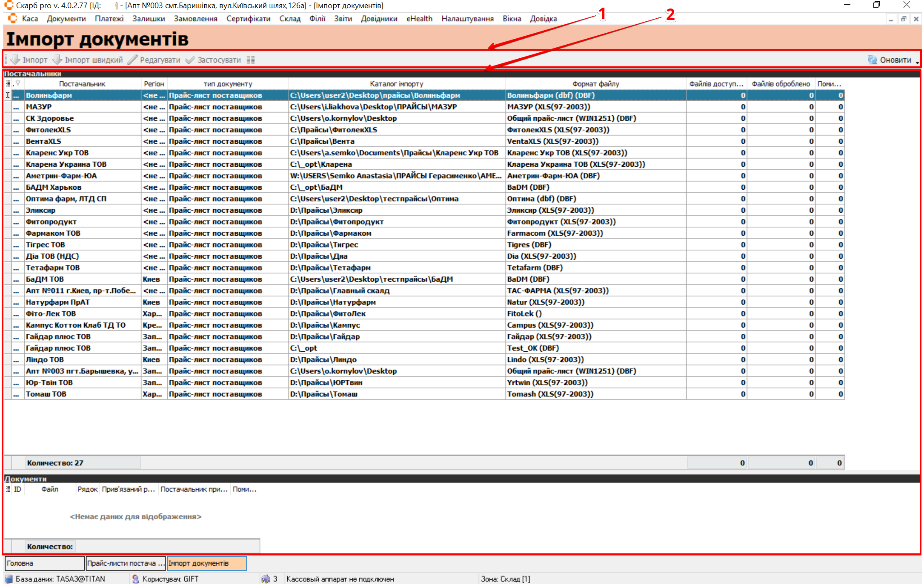
Task: Switch to the Прайс-листи постача tab
Action: [x=126, y=563]
